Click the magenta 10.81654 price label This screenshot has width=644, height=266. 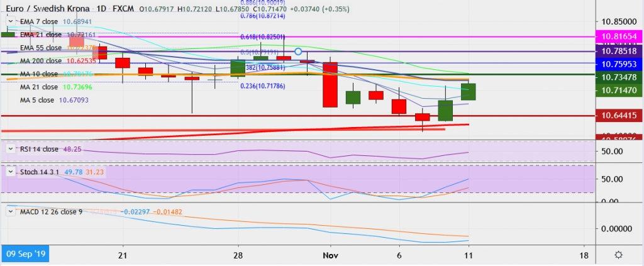click(619, 36)
